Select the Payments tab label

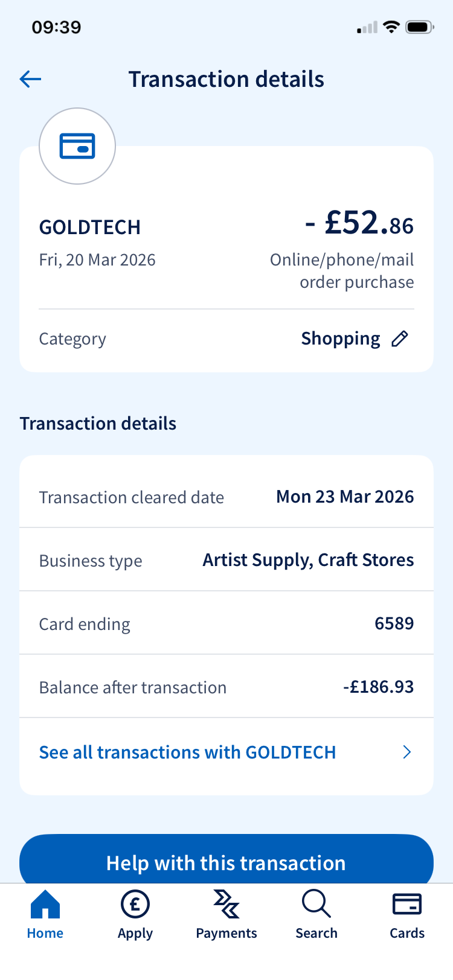coord(226,933)
